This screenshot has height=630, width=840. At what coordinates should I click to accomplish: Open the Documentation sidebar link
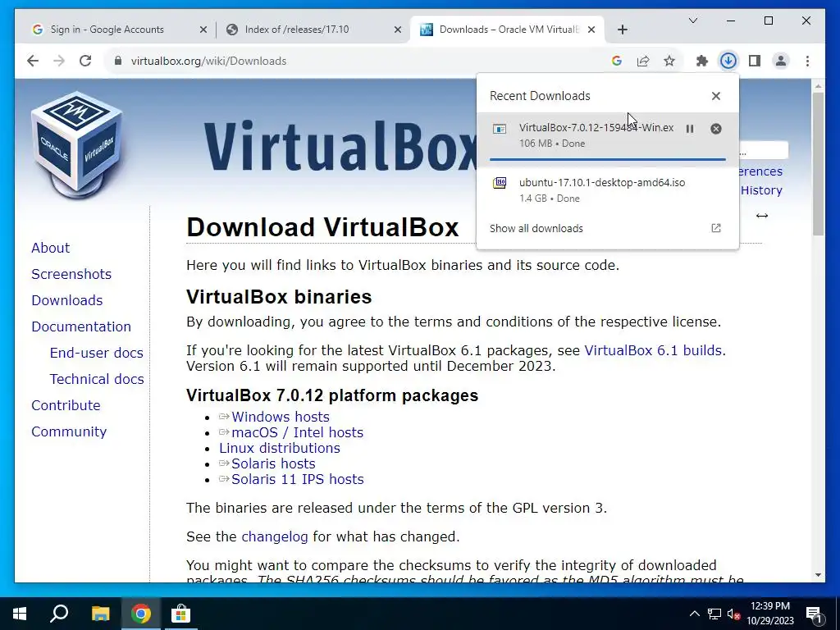tap(81, 326)
